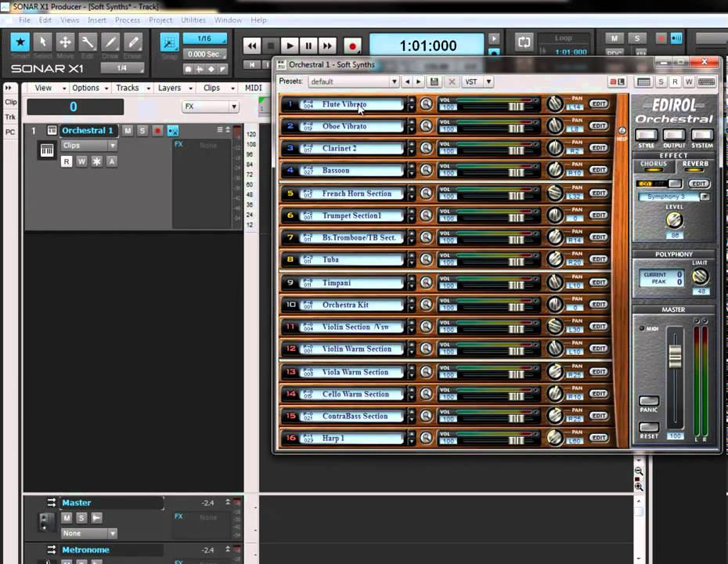Enable Read automation R on Orchestral 1
This screenshot has width=728, height=564.
coord(67,161)
